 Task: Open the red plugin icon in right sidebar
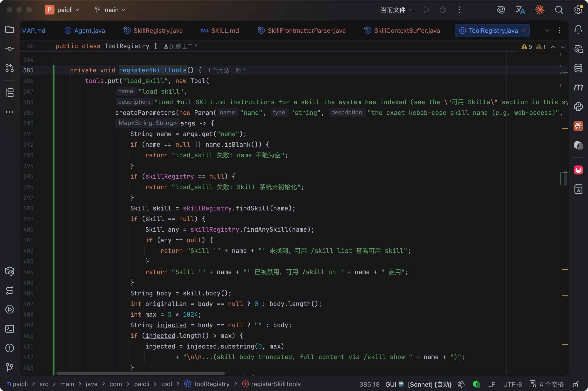(x=578, y=170)
